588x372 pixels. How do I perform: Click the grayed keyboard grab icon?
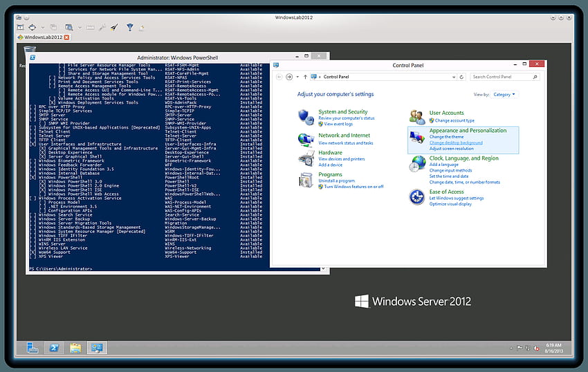click(x=91, y=28)
